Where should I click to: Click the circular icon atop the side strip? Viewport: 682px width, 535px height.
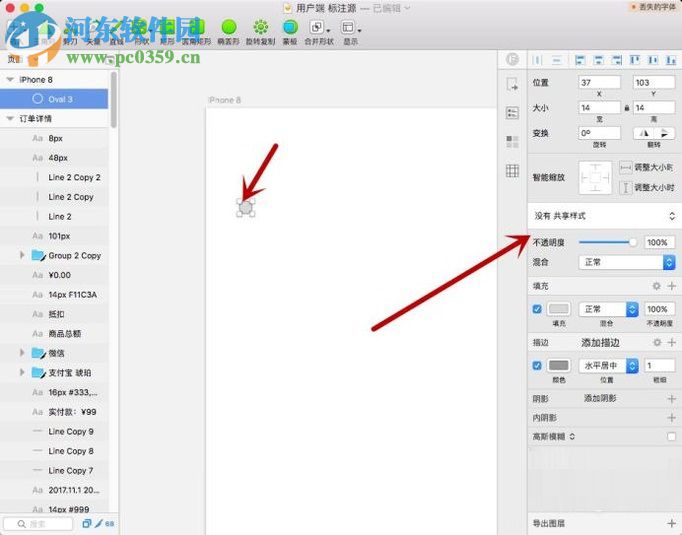(x=512, y=59)
